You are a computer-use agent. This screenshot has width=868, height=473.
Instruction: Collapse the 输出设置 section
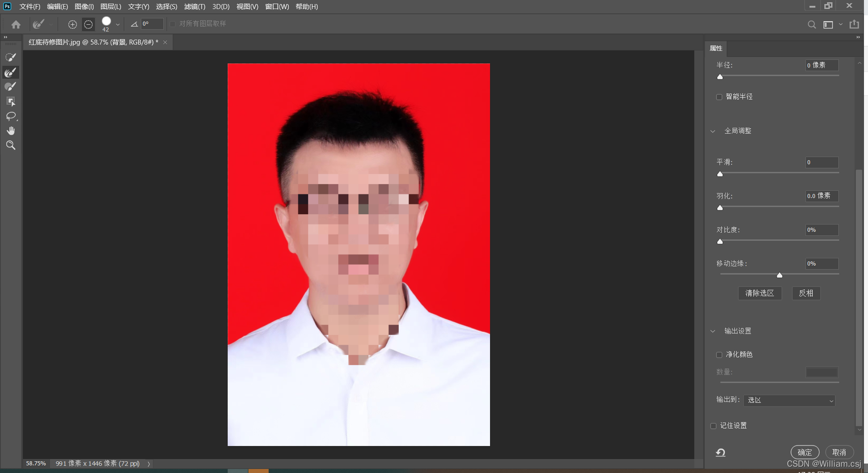[713, 331]
